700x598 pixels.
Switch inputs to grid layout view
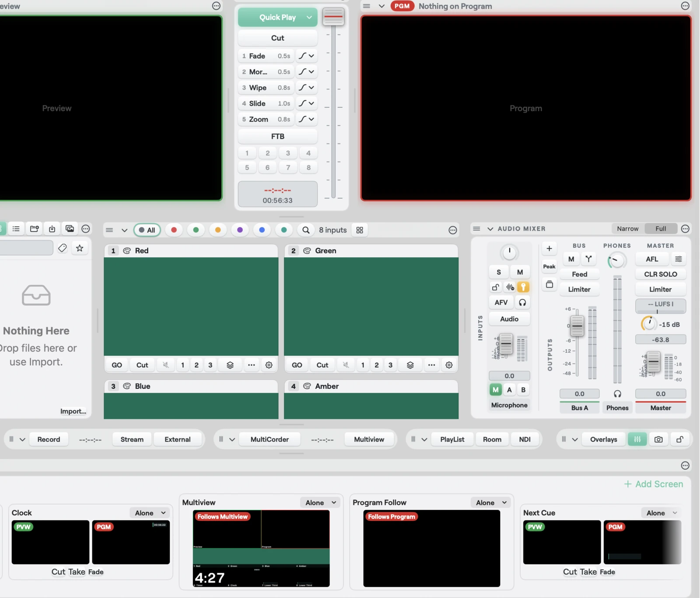[360, 230]
